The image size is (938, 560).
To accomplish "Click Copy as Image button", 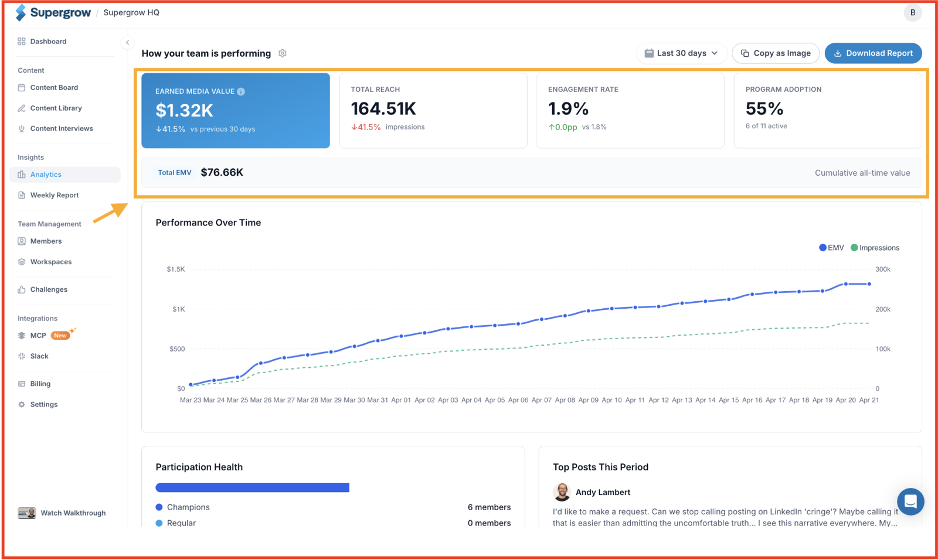I will (776, 53).
